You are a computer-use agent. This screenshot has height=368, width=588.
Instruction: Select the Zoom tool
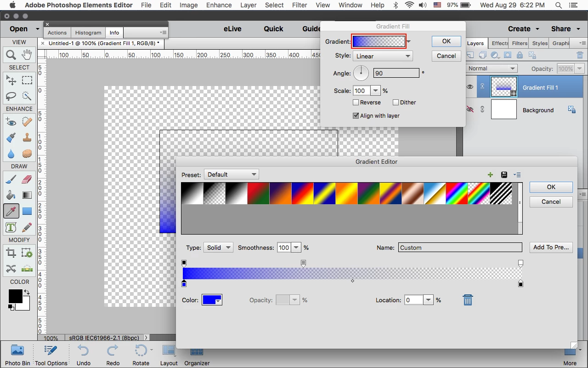[11, 55]
